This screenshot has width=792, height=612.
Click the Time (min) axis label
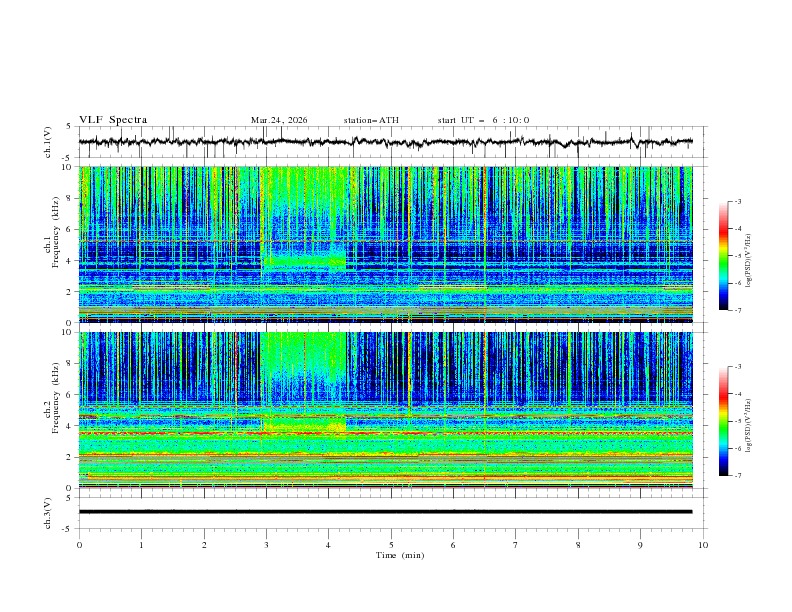point(402,554)
